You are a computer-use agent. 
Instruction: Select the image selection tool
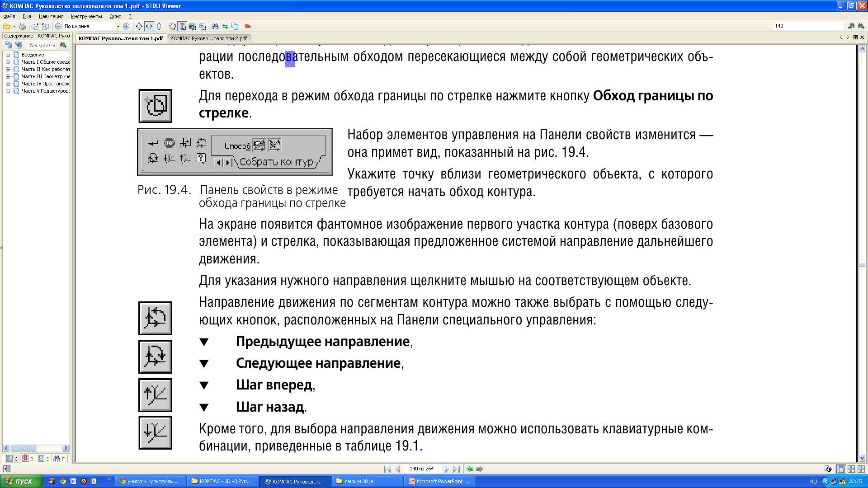tap(192, 26)
